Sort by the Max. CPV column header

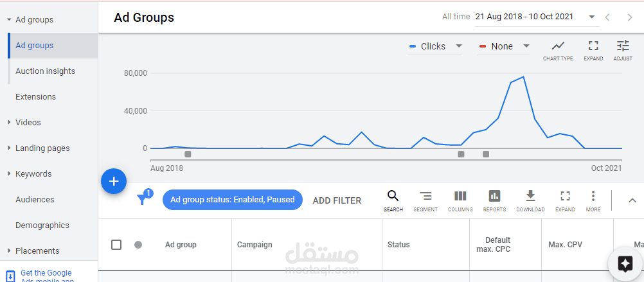pos(565,245)
